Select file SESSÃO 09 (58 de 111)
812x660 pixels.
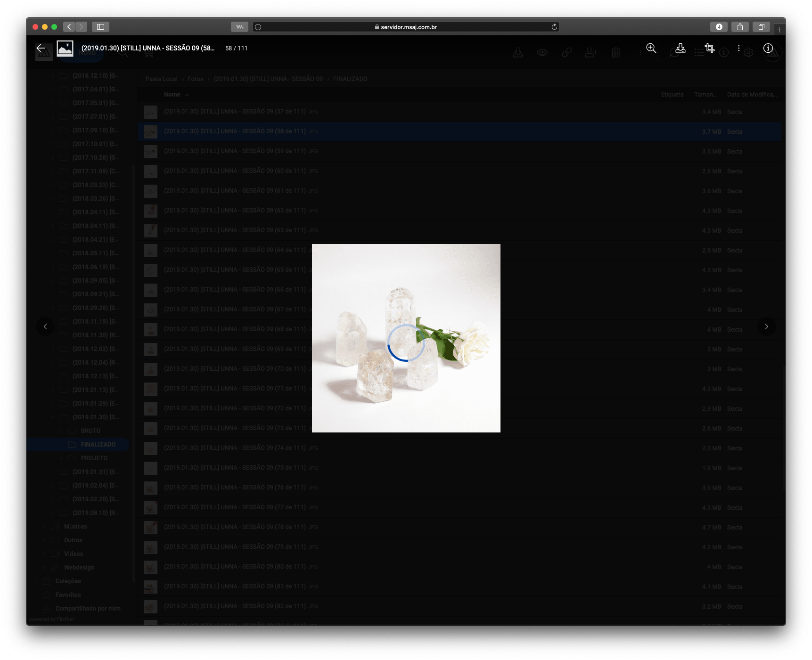pos(459,131)
